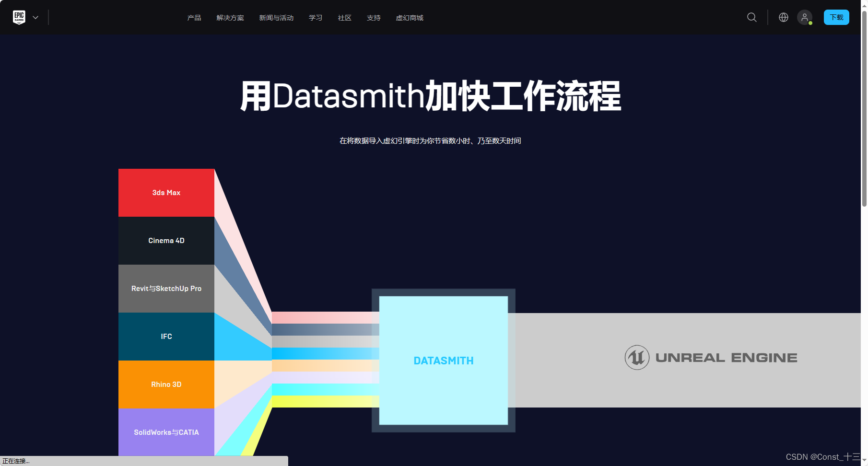The height and width of the screenshot is (466, 868).
Task: Open the 产品 dropdown menu
Action: (194, 17)
